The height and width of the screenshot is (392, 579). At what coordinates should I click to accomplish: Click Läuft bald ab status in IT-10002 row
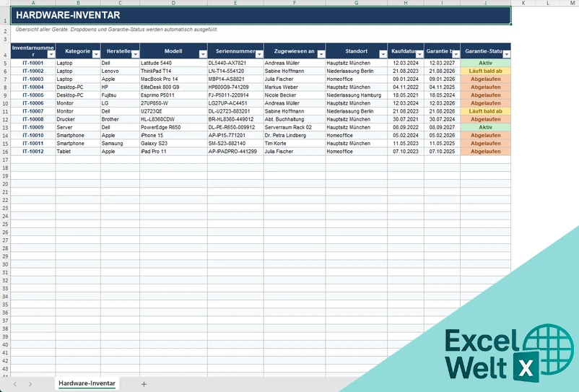486,71
